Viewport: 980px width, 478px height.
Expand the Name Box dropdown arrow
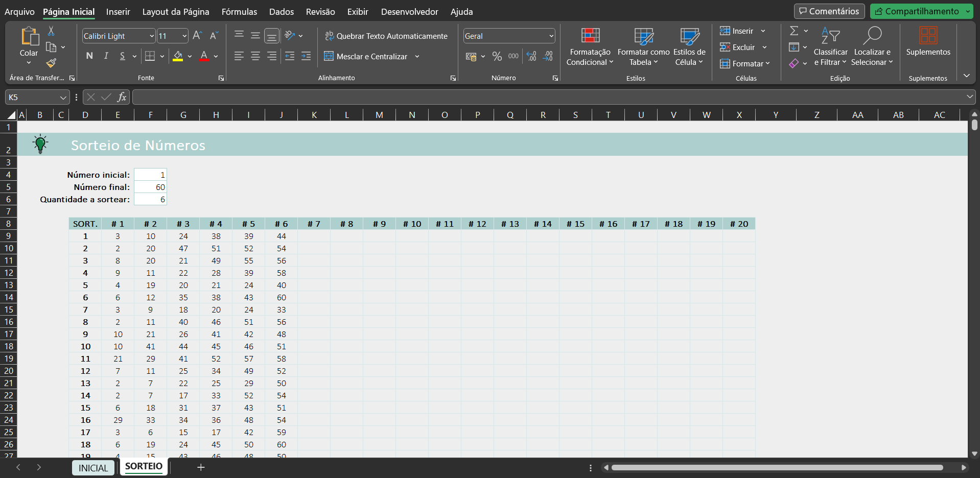63,97
